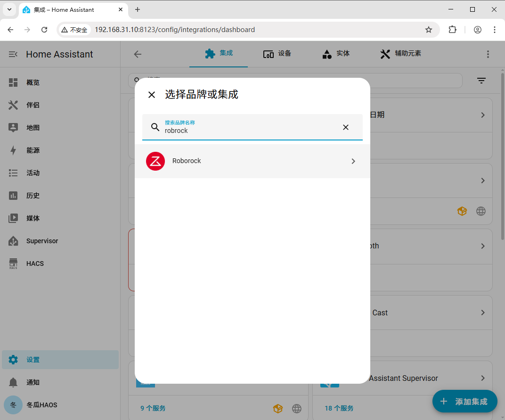Bookmark this page with the star
This screenshot has height=420, width=505.
[428, 30]
